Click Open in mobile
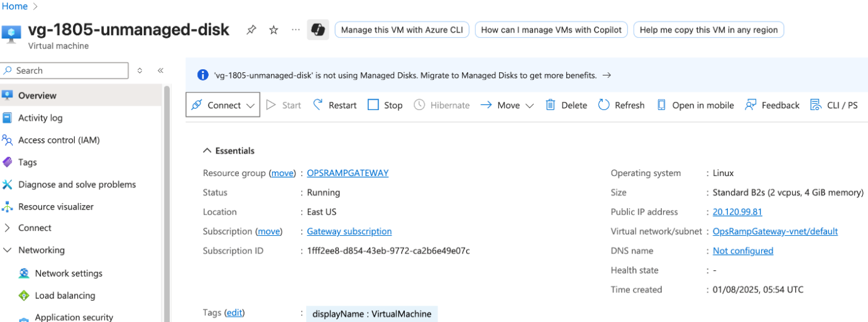This screenshot has width=868, height=322. pos(695,105)
